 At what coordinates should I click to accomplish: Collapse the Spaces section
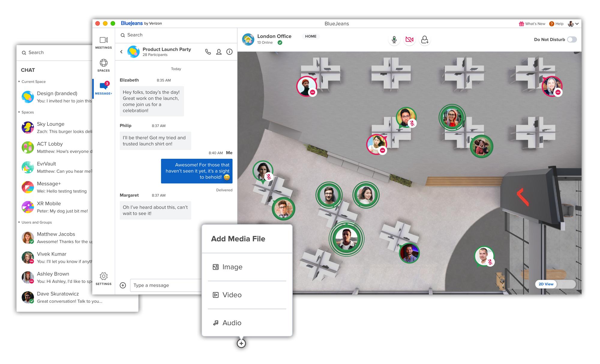click(19, 112)
